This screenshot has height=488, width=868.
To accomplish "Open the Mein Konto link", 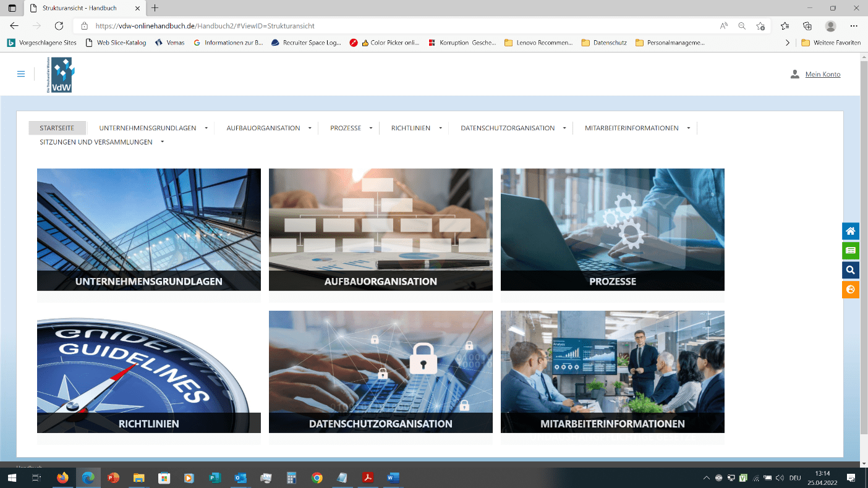I will pyautogui.click(x=823, y=74).
